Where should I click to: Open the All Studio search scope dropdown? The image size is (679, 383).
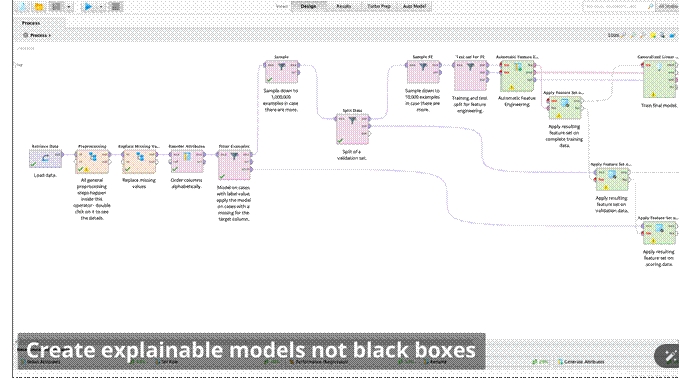pos(668,6)
